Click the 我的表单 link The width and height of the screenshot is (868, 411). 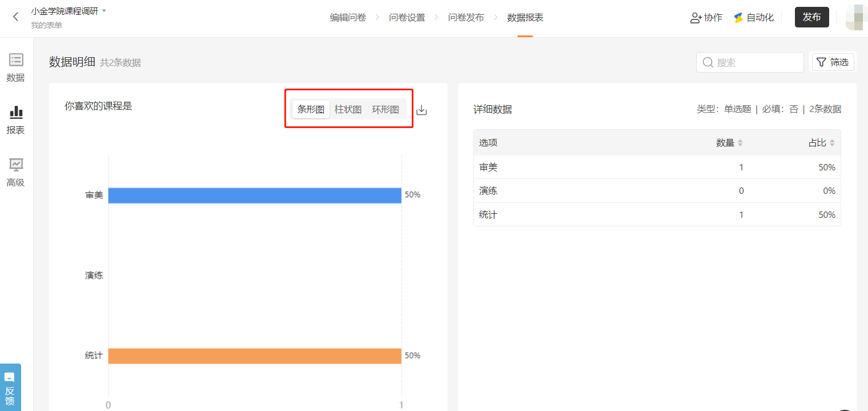coord(47,25)
